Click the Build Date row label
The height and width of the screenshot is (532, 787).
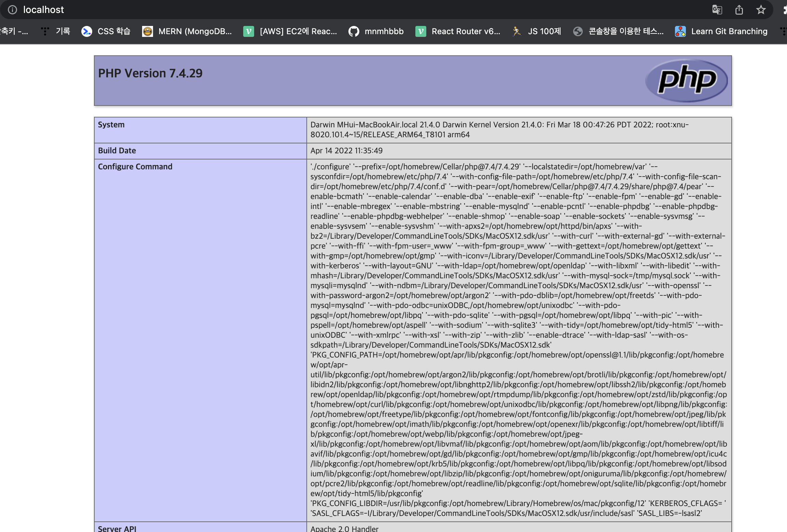(x=117, y=151)
